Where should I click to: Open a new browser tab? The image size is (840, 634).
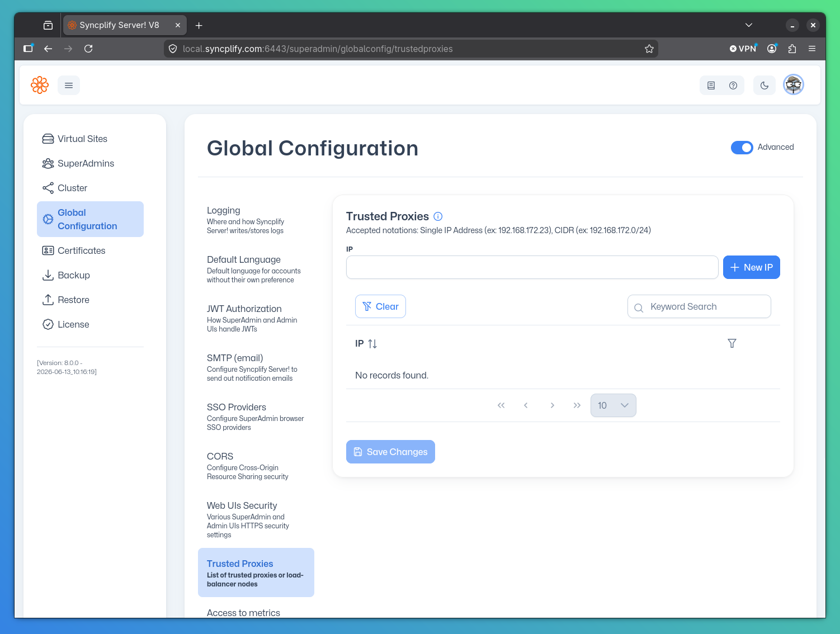pos(199,25)
